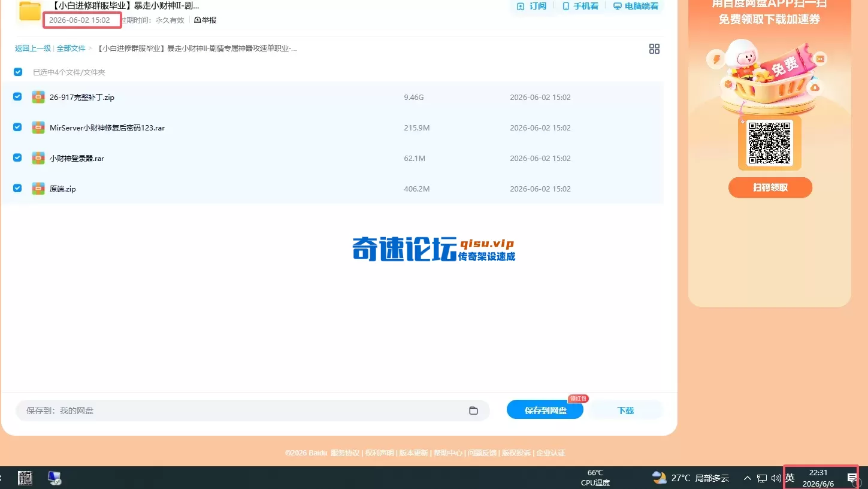Click the 举报 report link
This screenshot has height=489, width=868.
coord(205,20)
